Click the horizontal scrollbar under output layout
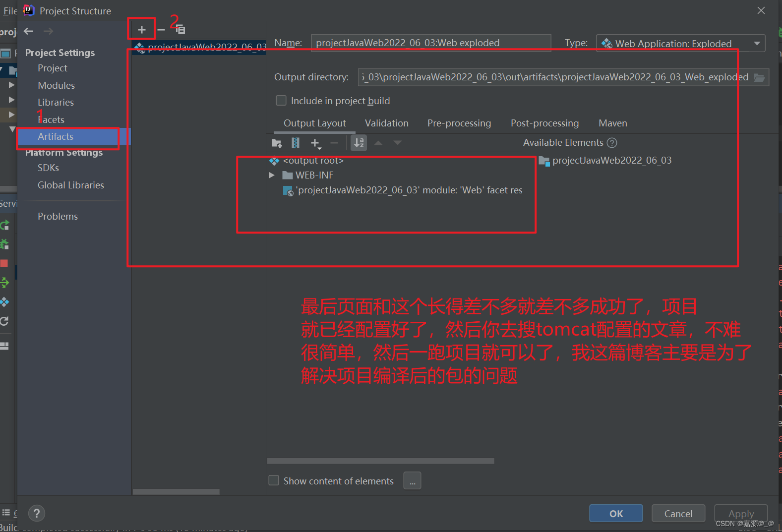The height and width of the screenshot is (532, 782). click(x=380, y=461)
